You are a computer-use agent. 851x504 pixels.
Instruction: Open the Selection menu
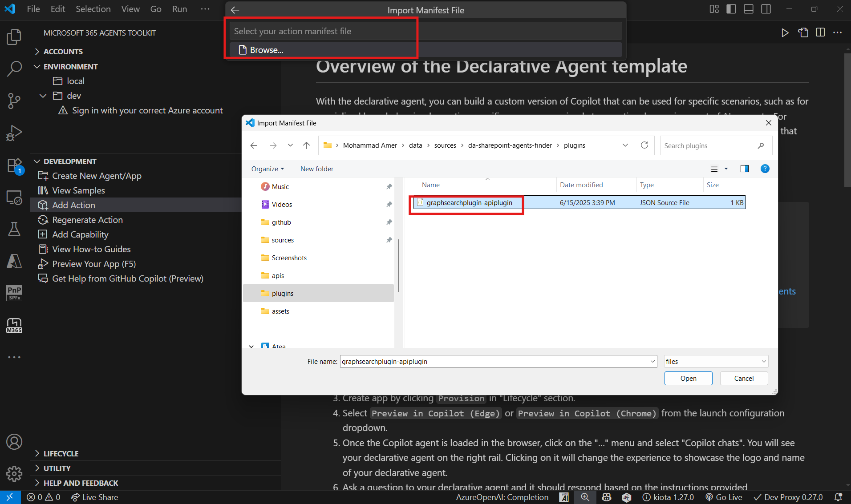tap(93, 9)
